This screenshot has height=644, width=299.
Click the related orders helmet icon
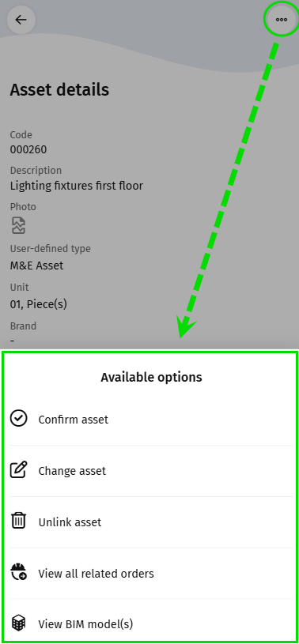[18, 572]
